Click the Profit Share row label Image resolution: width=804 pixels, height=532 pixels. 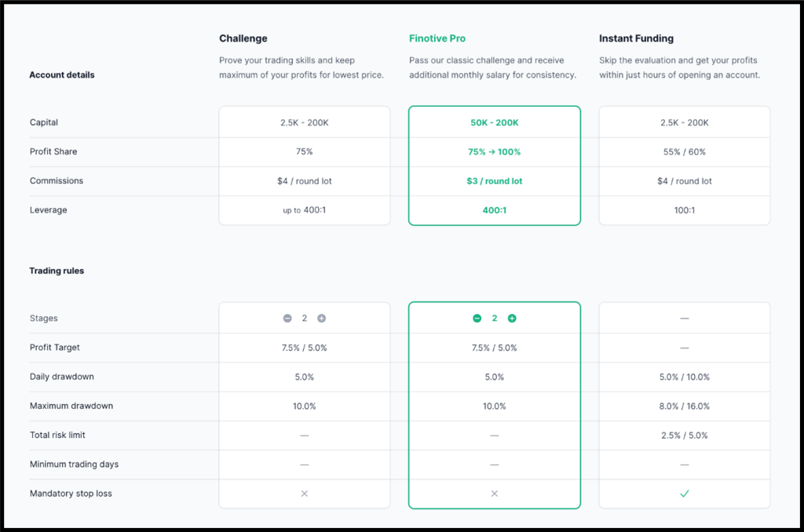53,151
